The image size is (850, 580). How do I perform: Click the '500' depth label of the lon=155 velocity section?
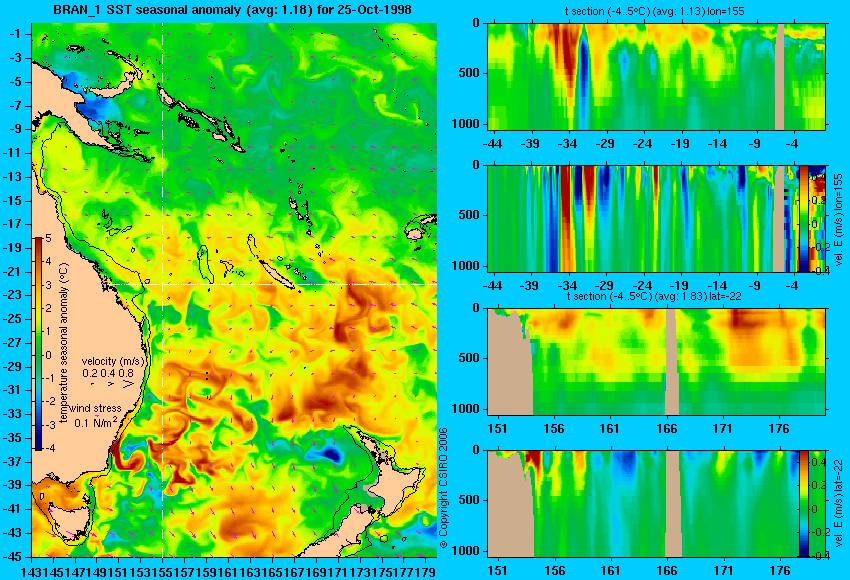tap(469, 215)
